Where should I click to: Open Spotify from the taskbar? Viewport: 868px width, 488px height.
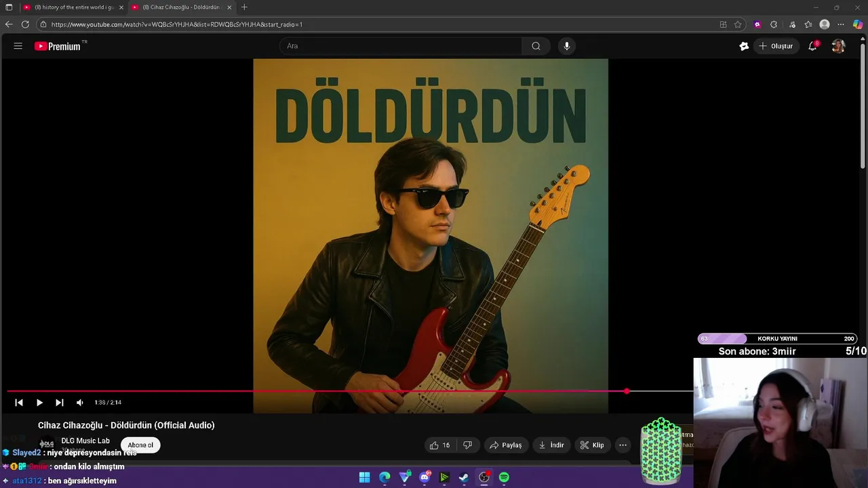coord(504,477)
